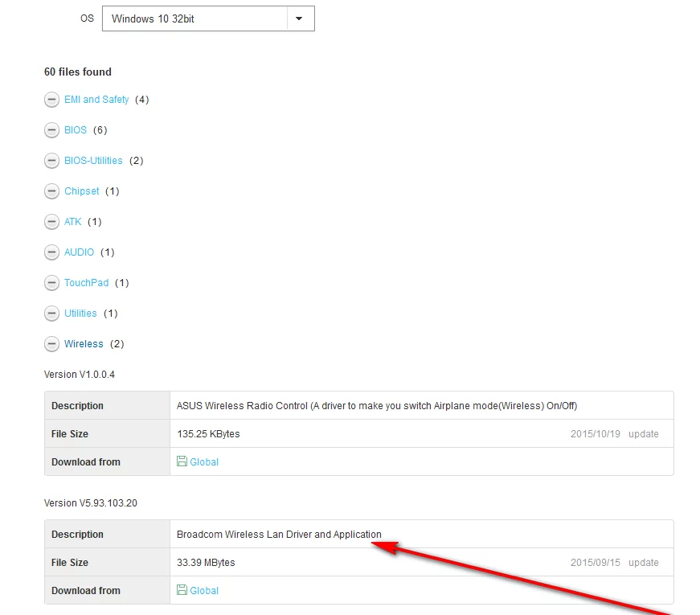Click the save icon for the Broadcom driver download

coord(182,590)
